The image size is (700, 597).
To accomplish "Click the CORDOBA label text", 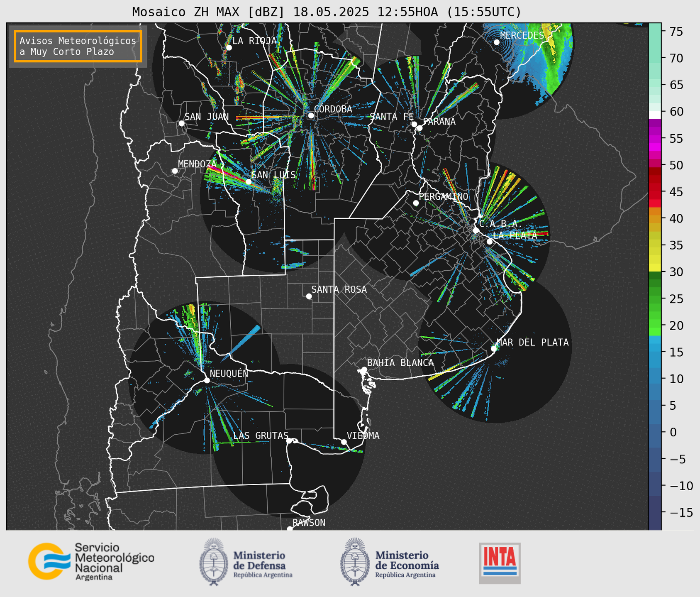I will click(333, 109).
